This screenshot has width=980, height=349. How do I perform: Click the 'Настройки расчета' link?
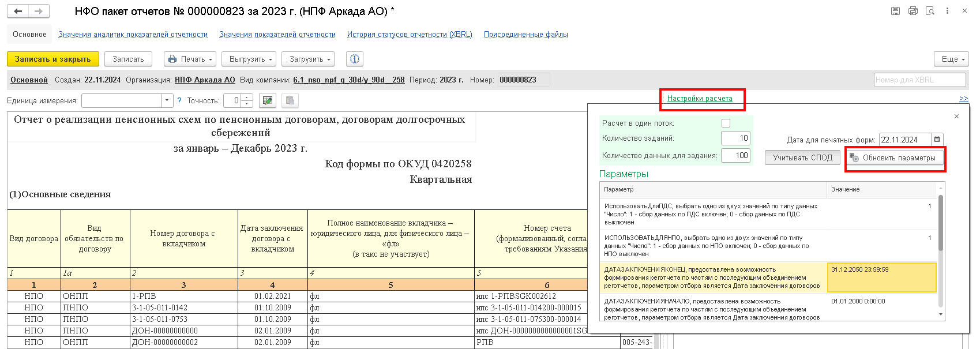pyautogui.click(x=699, y=99)
